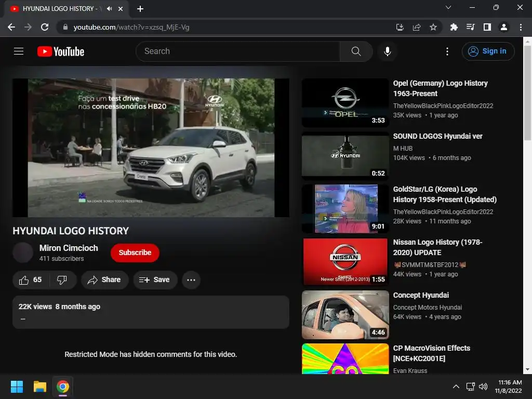Click M HUB channel name
Image resolution: width=532 pixels, height=399 pixels.
coord(403,148)
